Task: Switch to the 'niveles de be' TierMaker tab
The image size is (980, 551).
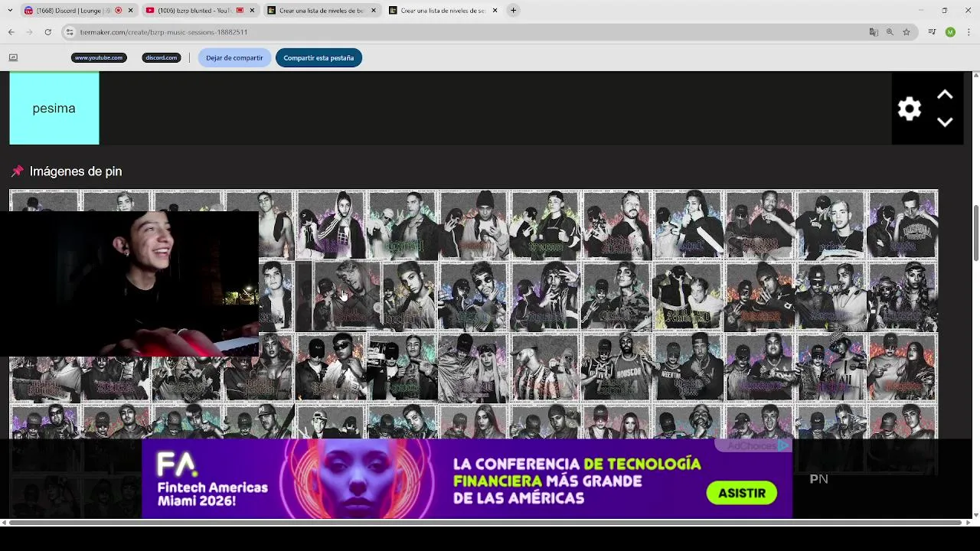Action: [x=321, y=11]
